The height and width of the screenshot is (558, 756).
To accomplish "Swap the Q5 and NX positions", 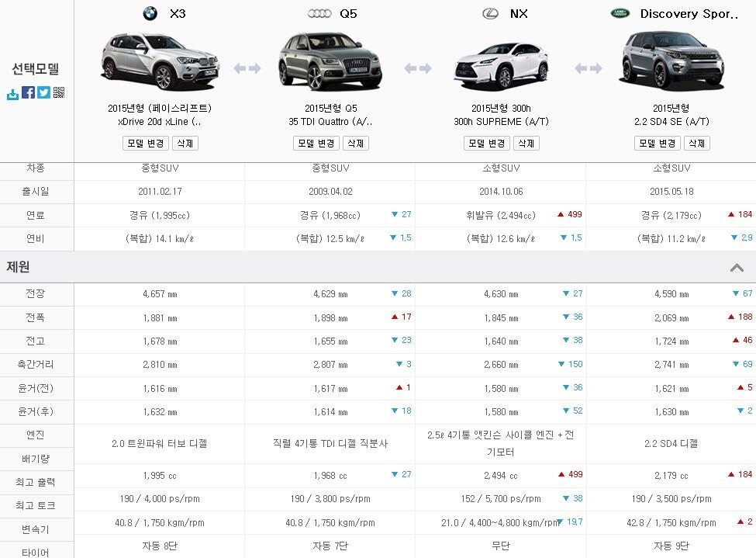I will pos(418,68).
